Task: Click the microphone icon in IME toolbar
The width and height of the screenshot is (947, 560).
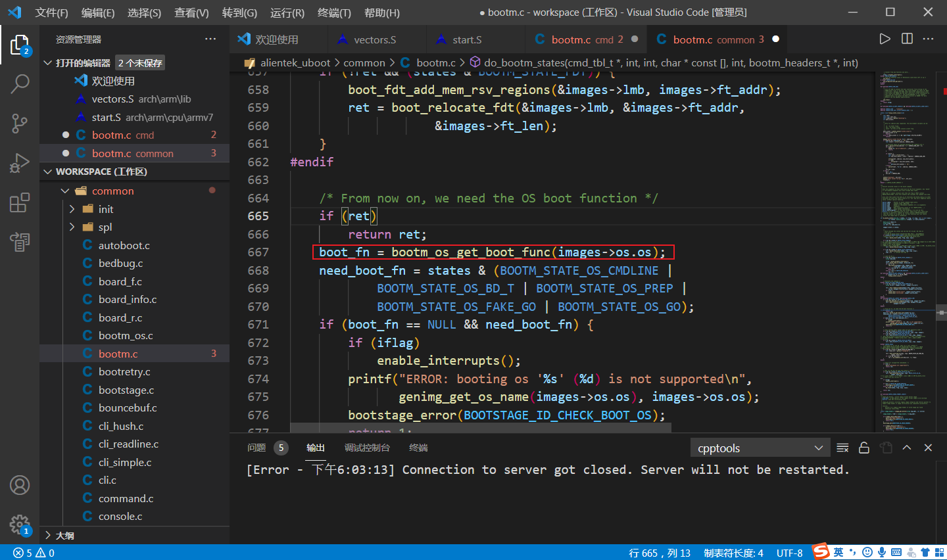Action: pyautogui.click(x=882, y=552)
